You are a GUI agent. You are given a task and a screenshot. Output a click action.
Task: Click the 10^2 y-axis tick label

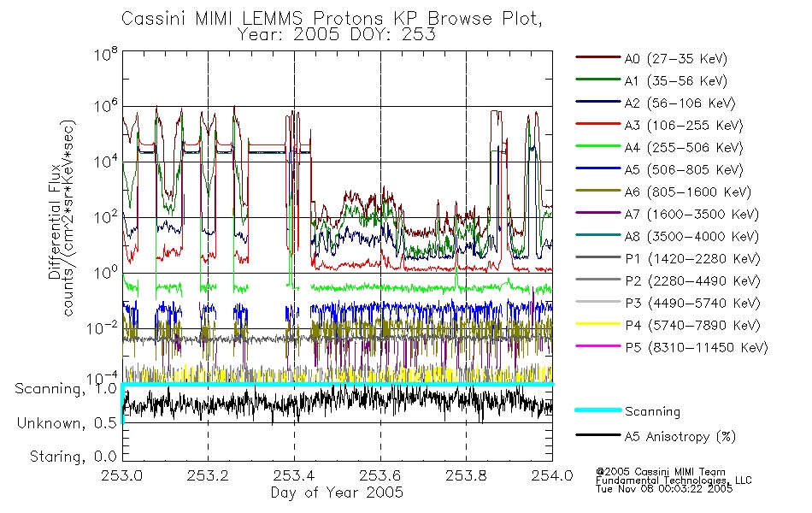pos(106,217)
